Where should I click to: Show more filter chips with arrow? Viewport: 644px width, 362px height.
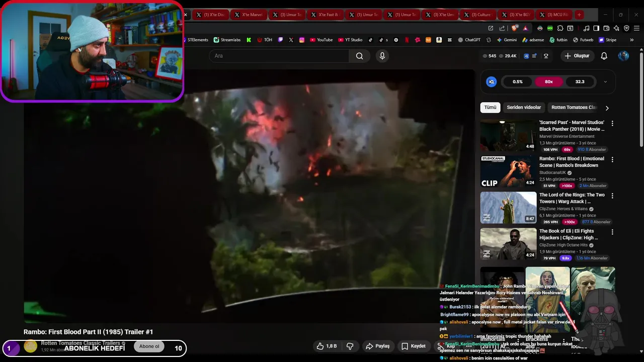click(x=607, y=108)
